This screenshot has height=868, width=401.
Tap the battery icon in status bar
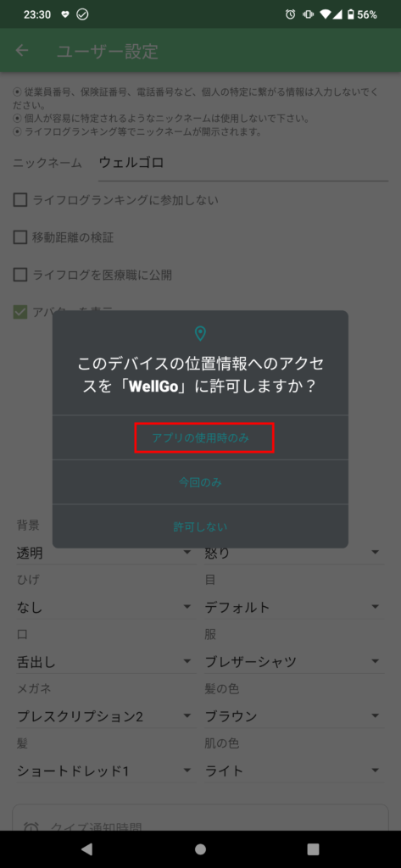350,15
